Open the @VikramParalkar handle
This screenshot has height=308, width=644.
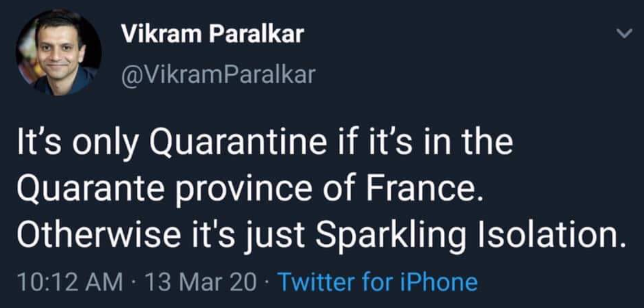[218, 75]
